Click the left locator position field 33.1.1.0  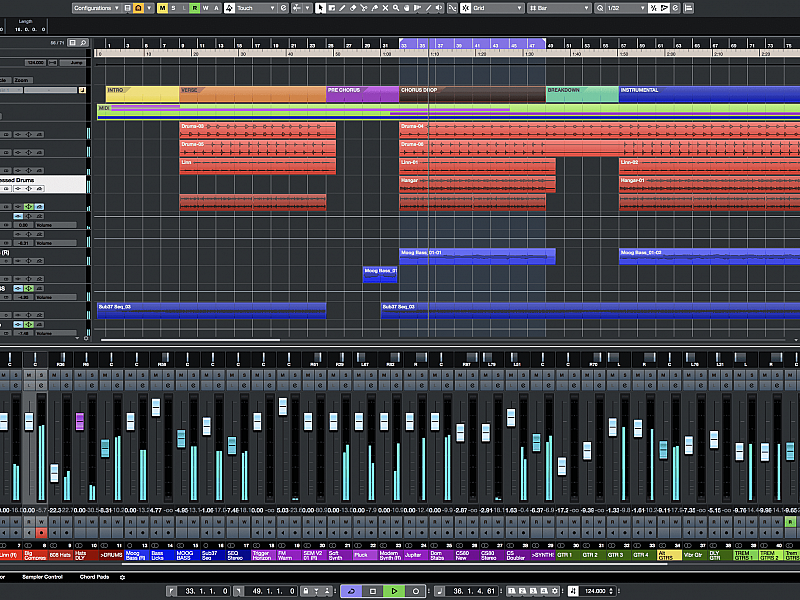click(x=205, y=591)
